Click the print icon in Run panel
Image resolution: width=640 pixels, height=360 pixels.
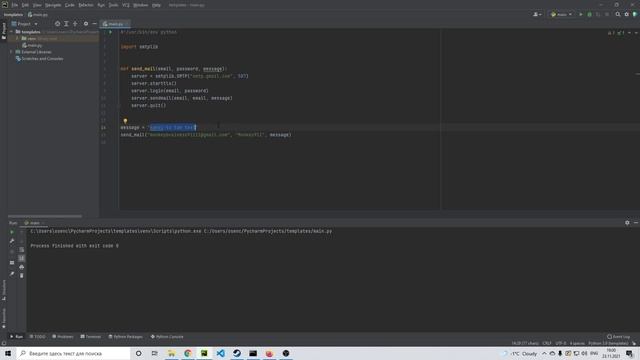[22, 267]
